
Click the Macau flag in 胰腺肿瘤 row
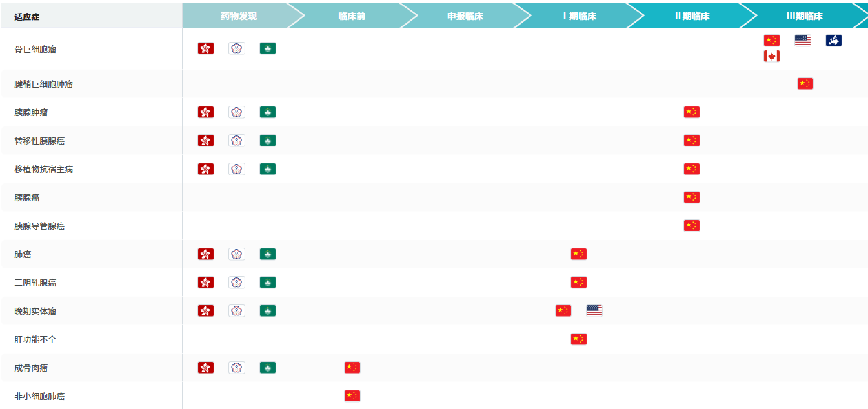point(268,112)
